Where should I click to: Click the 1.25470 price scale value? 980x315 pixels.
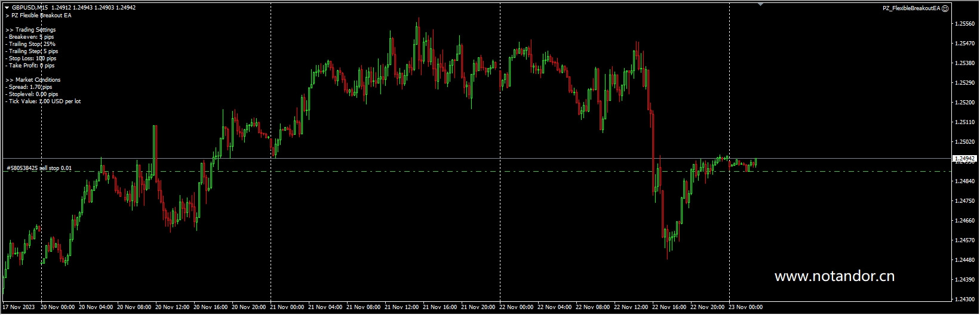964,44
